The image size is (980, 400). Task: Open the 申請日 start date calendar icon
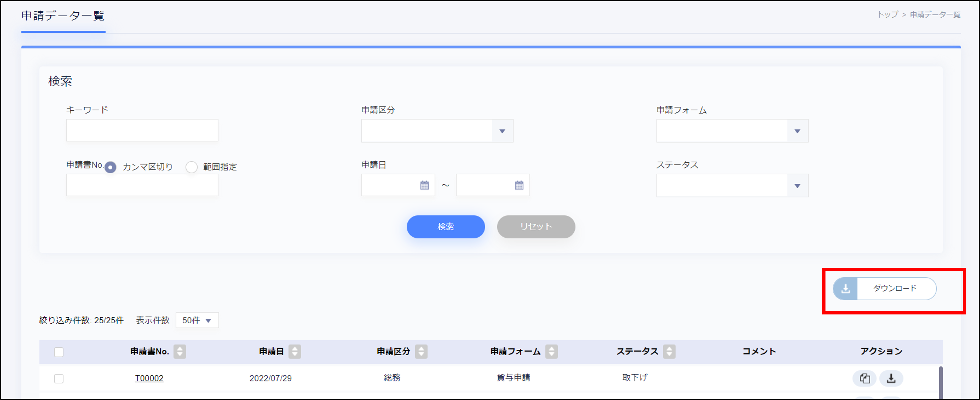click(x=424, y=185)
